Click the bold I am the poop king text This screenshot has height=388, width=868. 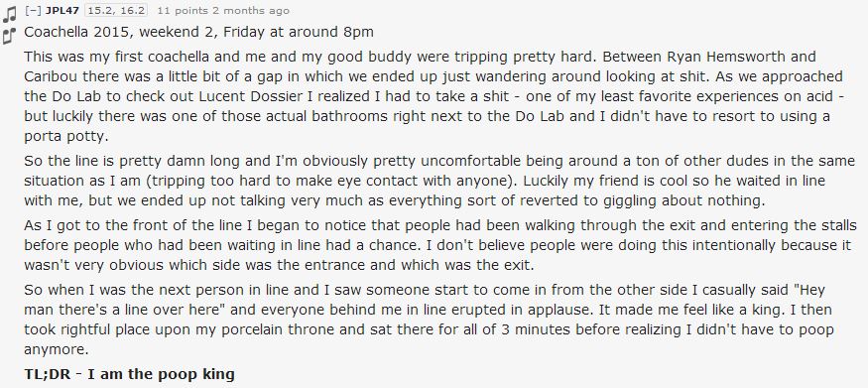click(x=161, y=375)
